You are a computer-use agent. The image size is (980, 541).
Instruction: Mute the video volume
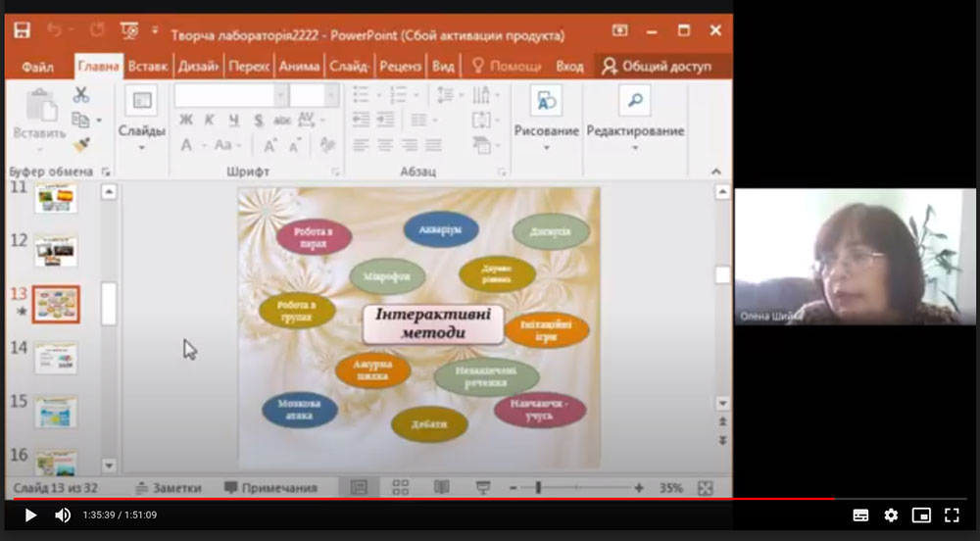[63, 516]
